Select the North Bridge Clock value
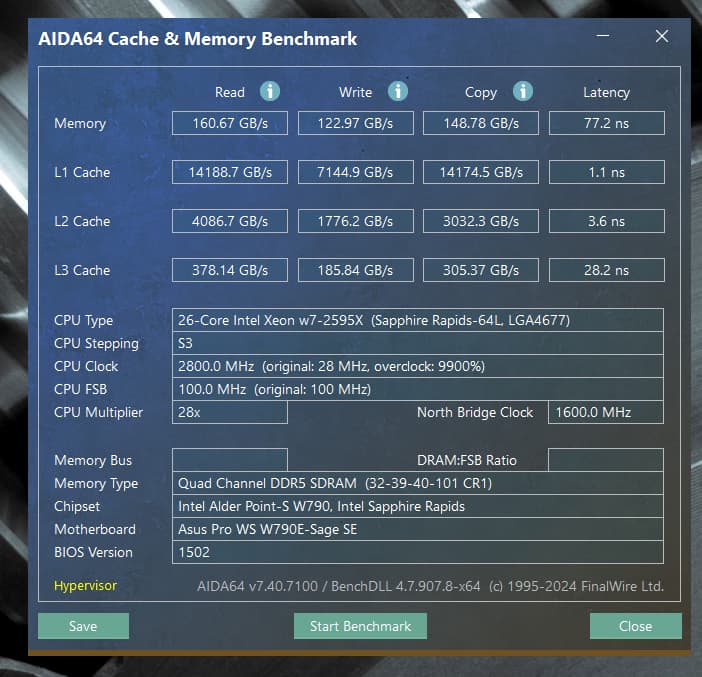702x677 pixels. tap(605, 412)
